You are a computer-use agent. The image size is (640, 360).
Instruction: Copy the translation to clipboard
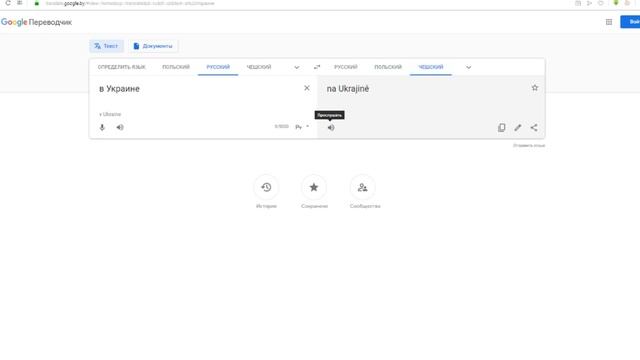(x=502, y=128)
